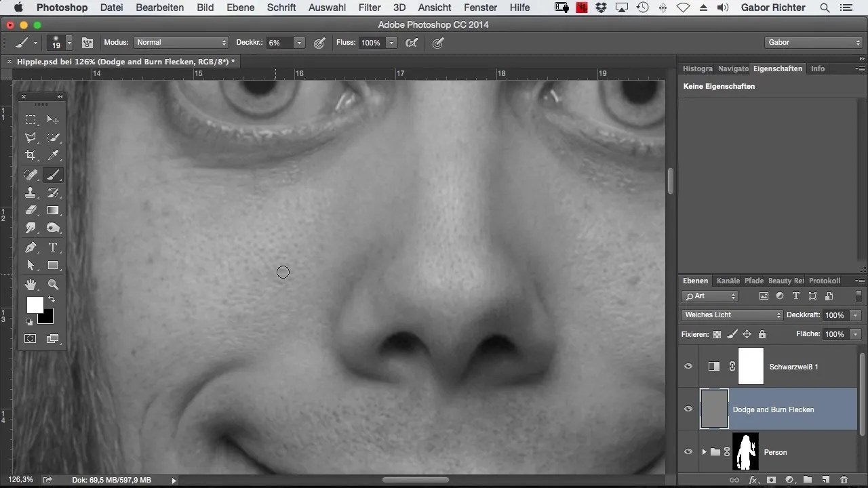Select the Quick Selection tool
This screenshot has width=868, height=488.
tap(53, 138)
